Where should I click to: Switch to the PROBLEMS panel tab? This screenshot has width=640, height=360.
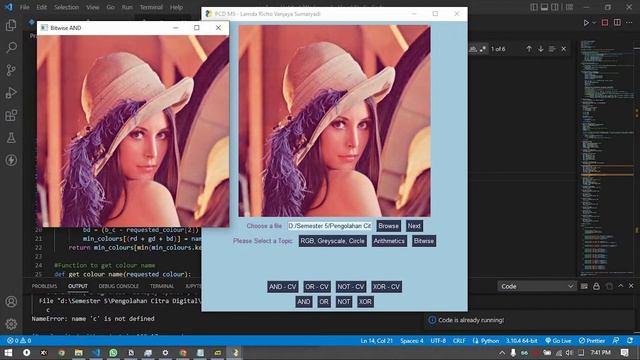coord(44,286)
